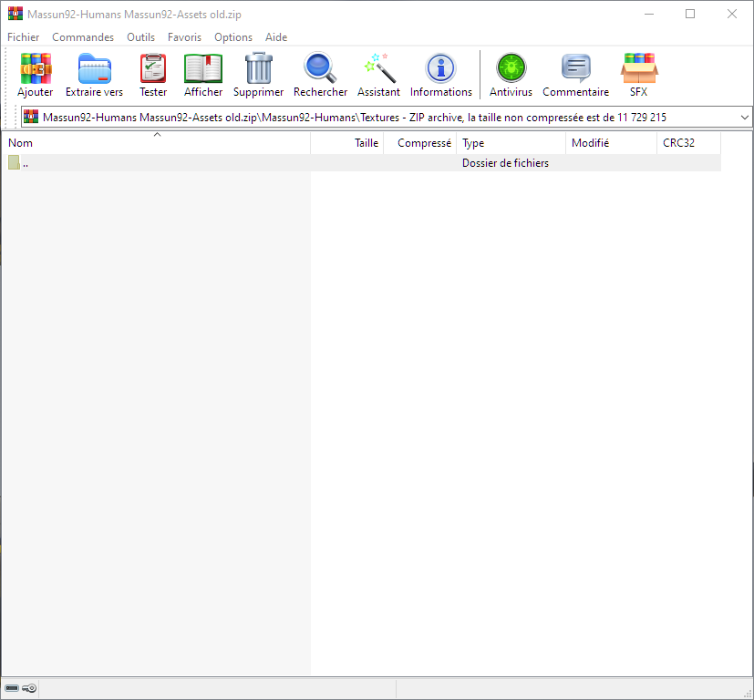Create SFX archive

(x=638, y=75)
